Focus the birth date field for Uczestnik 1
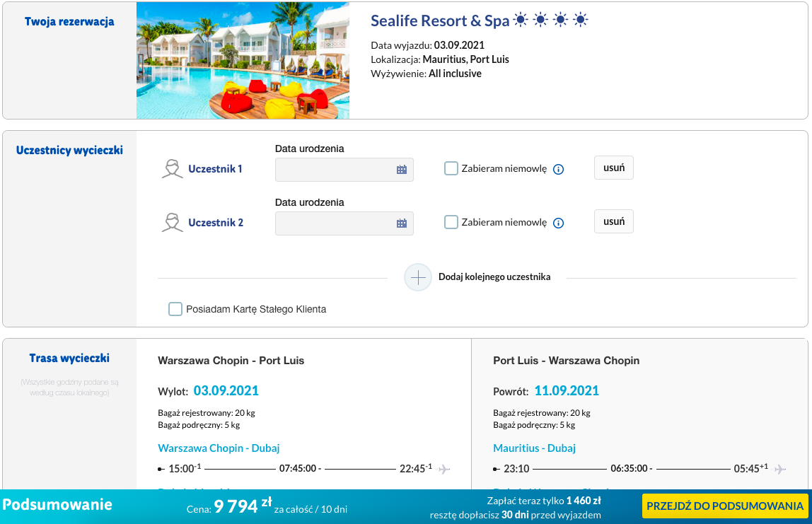This screenshot has height=524, width=812. click(x=335, y=170)
